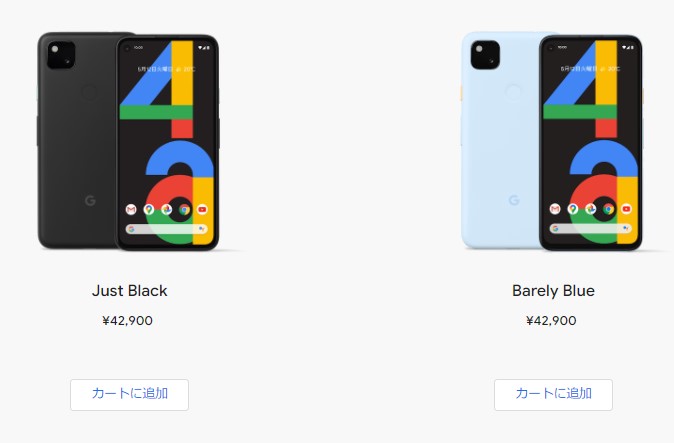Click Google search bar on Barely Blue screen

tap(591, 229)
